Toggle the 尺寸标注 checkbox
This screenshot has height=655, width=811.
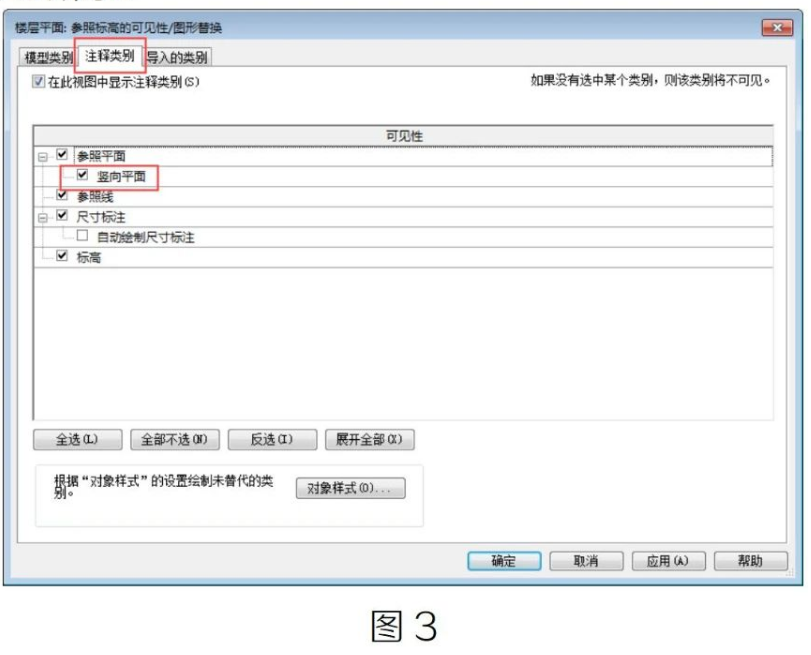click(x=62, y=215)
